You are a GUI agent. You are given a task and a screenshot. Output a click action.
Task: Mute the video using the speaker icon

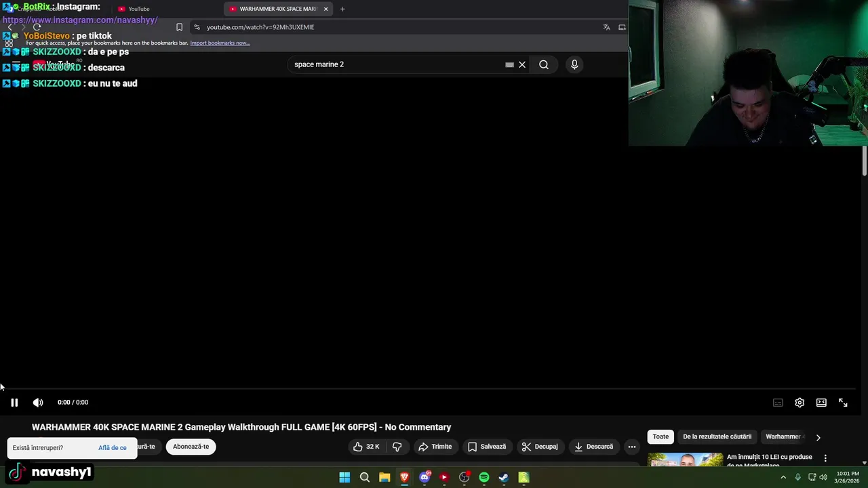(38, 403)
